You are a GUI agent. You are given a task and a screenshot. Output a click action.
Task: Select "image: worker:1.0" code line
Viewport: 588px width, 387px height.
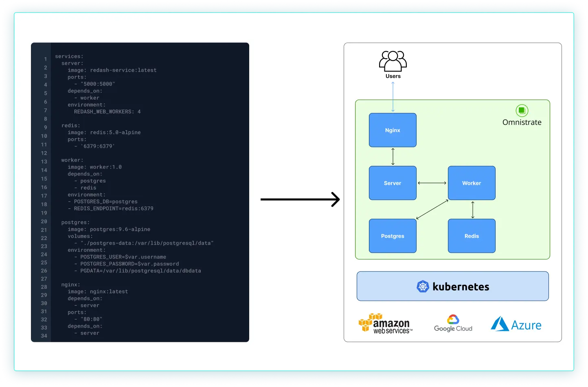click(x=94, y=167)
